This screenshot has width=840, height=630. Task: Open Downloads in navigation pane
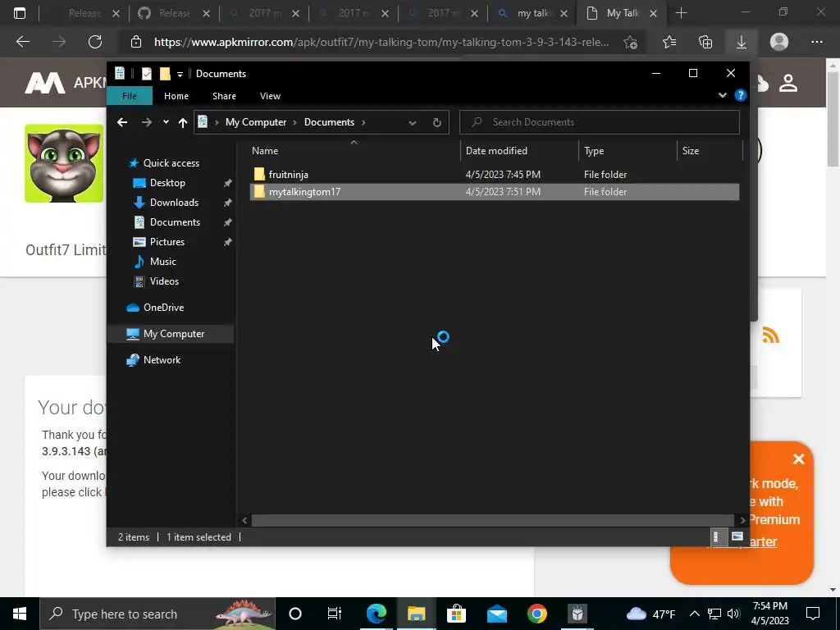[x=174, y=203]
